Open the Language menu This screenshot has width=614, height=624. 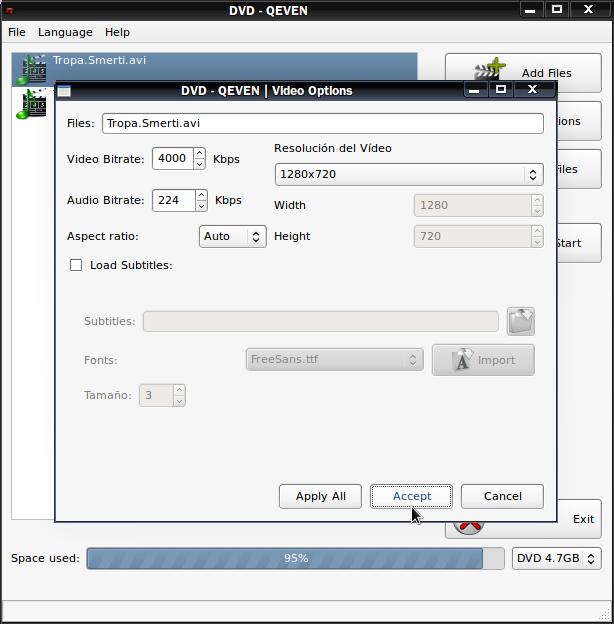[x=65, y=32]
